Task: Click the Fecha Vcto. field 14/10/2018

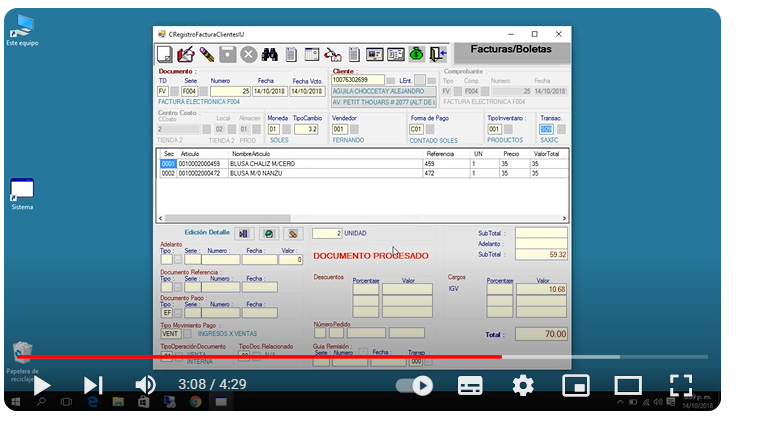Action: coord(308,92)
